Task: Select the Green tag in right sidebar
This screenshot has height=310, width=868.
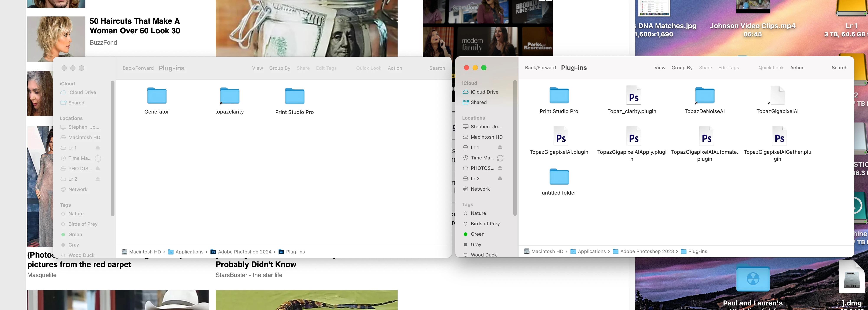Action: 477,234
